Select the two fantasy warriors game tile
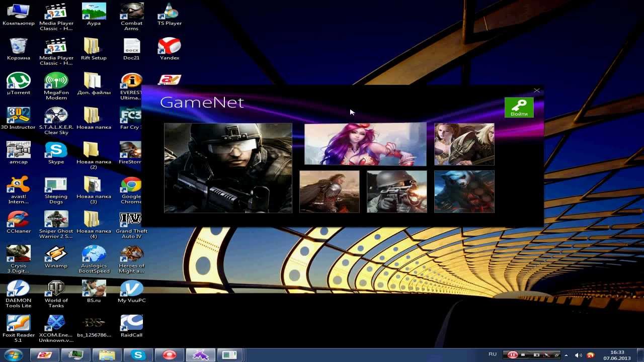Image resolution: width=644 pixels, height=362 pixels. point(464,144)
